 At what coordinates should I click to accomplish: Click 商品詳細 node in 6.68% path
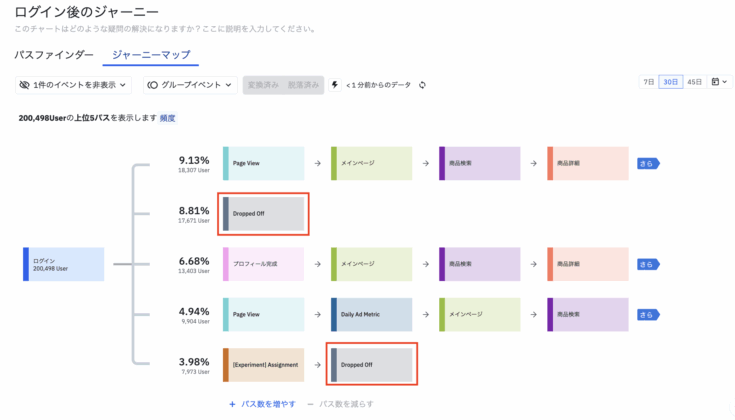point(588,264)
